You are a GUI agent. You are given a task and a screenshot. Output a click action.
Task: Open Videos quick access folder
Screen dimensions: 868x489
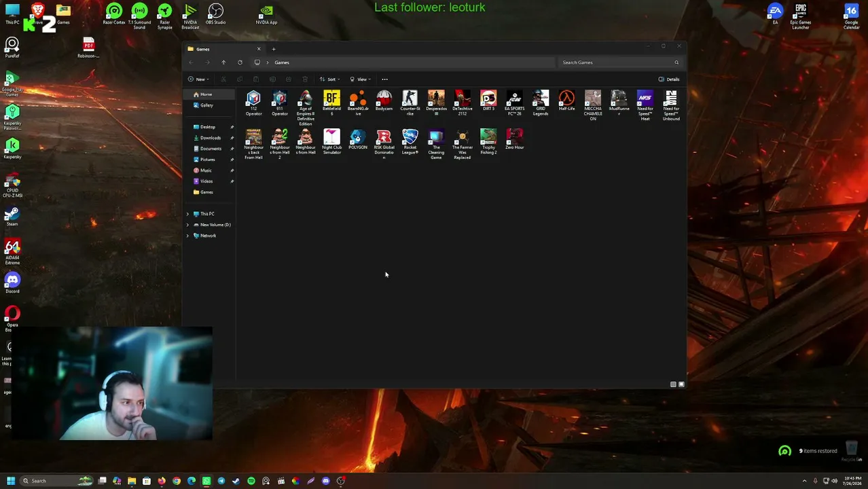point(209,181)
